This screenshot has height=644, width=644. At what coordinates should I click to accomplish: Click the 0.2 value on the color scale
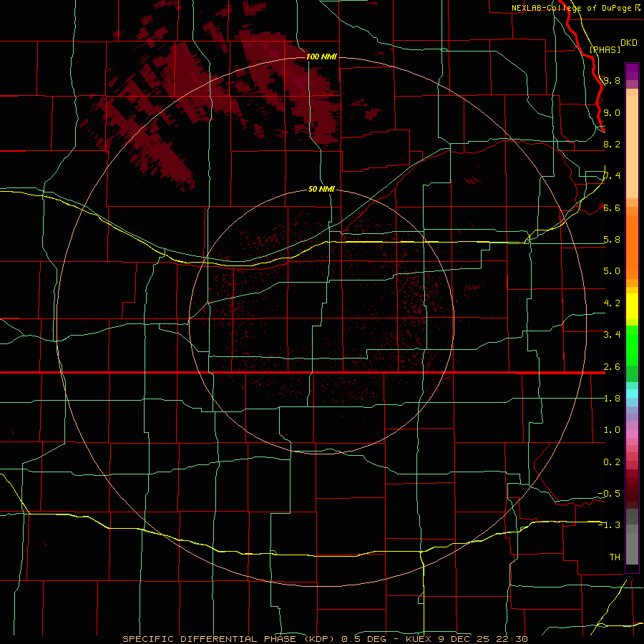pos(612,462)
